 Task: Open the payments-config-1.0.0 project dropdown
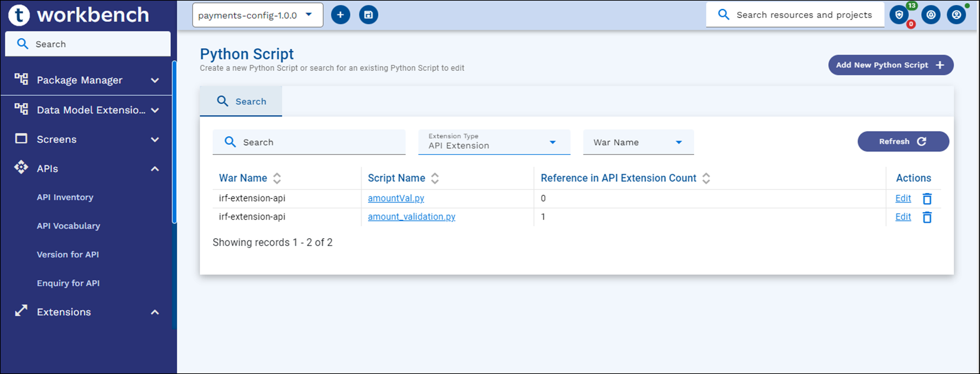pyautogui.click(x=257, y=15)
